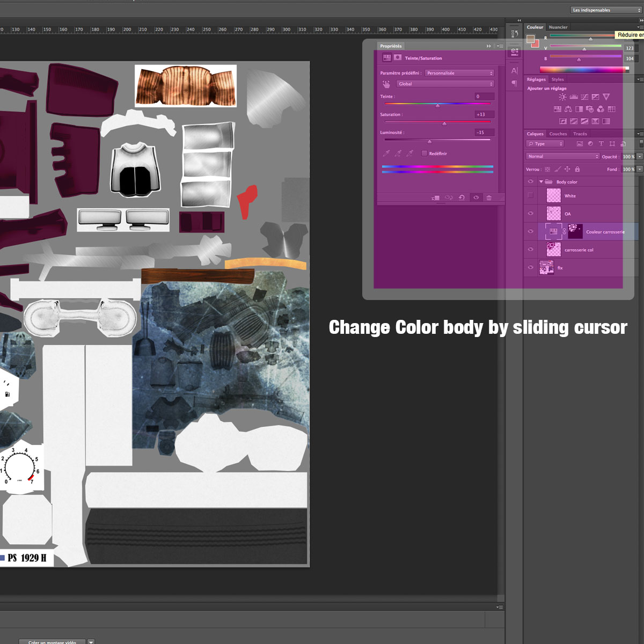Hide the OA layer
The image size is (644, 644).
pos(530,214)
